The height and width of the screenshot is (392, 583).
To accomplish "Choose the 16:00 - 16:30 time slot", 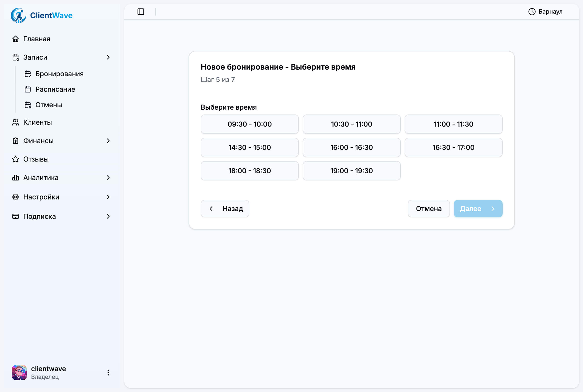I will tap(351, 147).
